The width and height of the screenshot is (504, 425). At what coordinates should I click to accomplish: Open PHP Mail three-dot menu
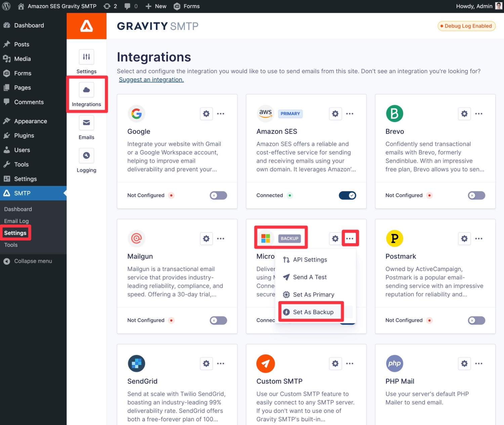pos(479,364)
